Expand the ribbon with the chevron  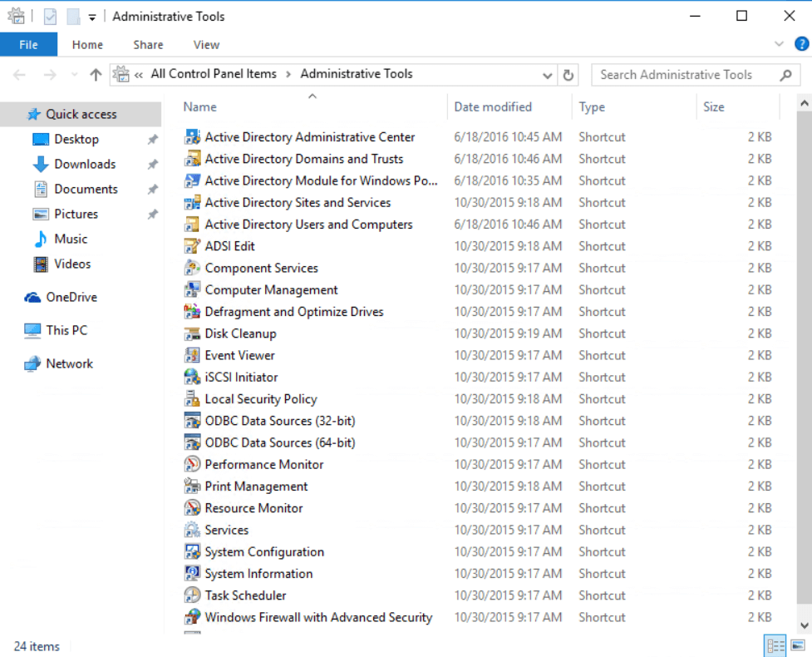click(779, 44)
